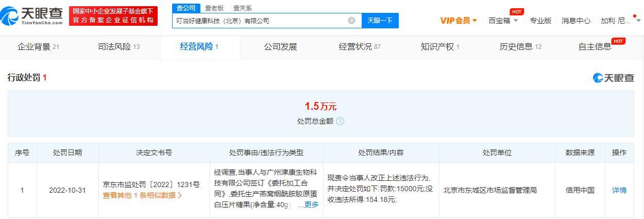Switch to 自主信息 tab

[x=595, y=47]
